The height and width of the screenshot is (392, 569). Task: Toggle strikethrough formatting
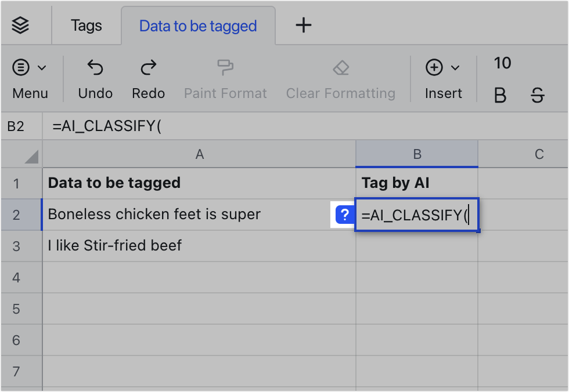538,96
